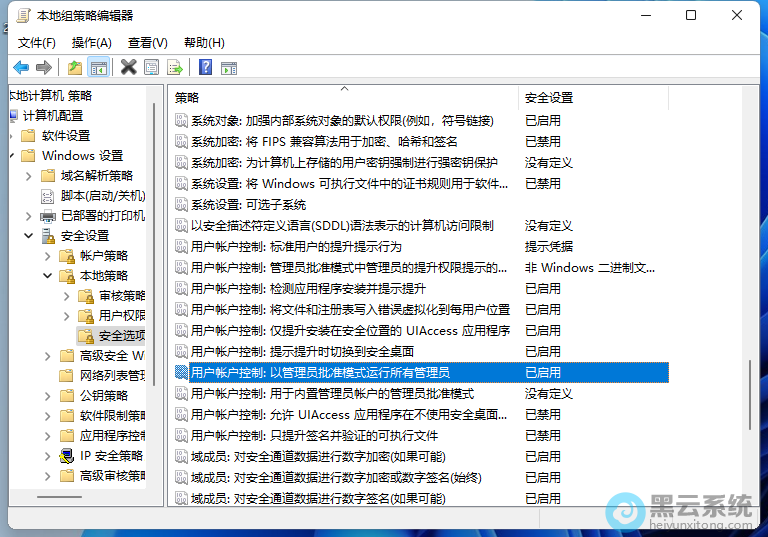Select policy 用户帐户控制: 提示提升时切换到安全桌面
Viewport: 768px width, 537px height.
pos(302,351)
